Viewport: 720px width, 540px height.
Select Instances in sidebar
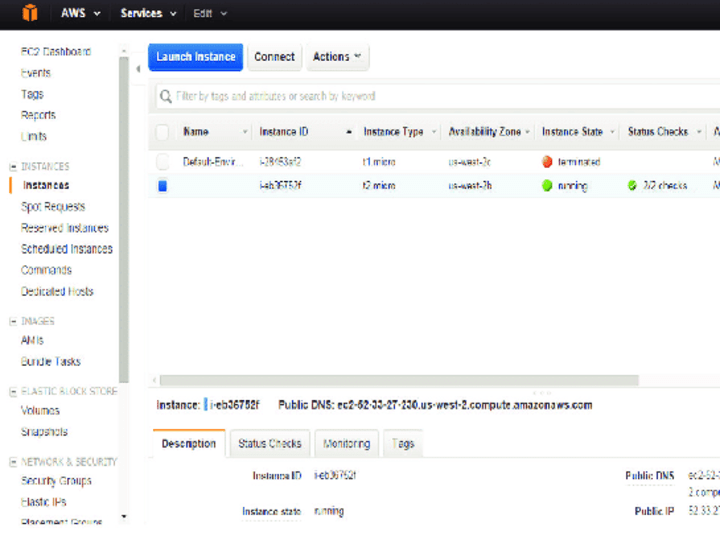(x=46, y=186)
